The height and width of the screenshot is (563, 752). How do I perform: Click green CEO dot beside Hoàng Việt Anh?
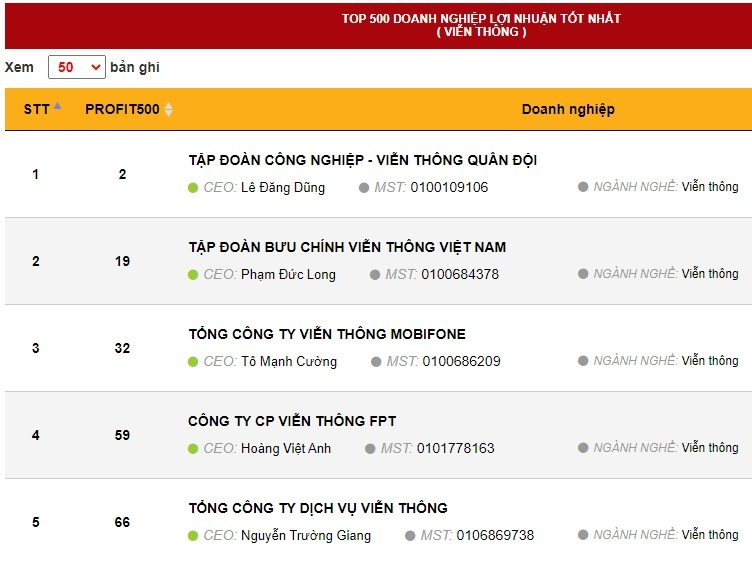click(x=193, y=448)
